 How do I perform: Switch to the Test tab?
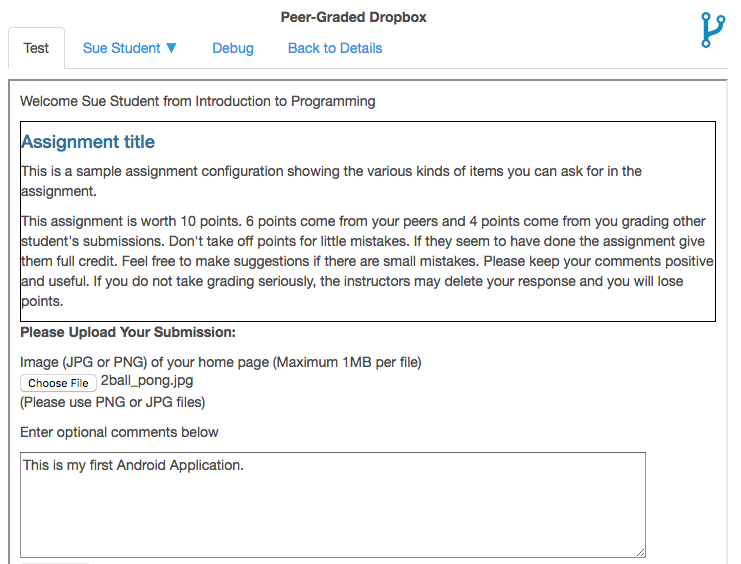[x=36, y=48]
